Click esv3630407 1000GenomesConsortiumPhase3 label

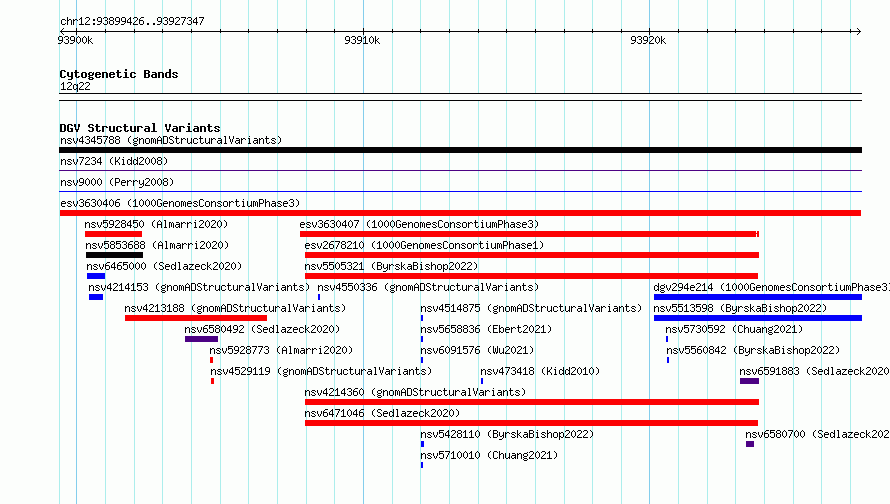pos(419,224)
